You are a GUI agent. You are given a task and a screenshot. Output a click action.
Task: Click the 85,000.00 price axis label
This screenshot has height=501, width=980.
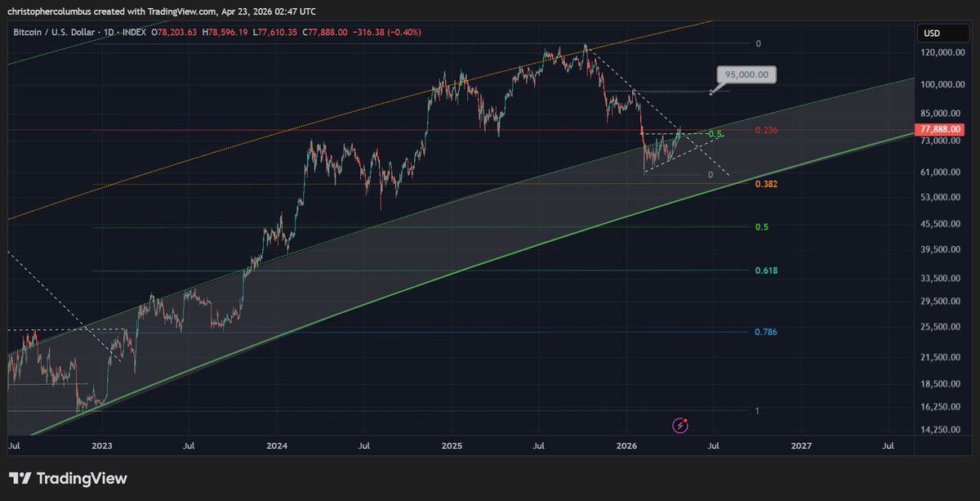(x=942, y=114)
